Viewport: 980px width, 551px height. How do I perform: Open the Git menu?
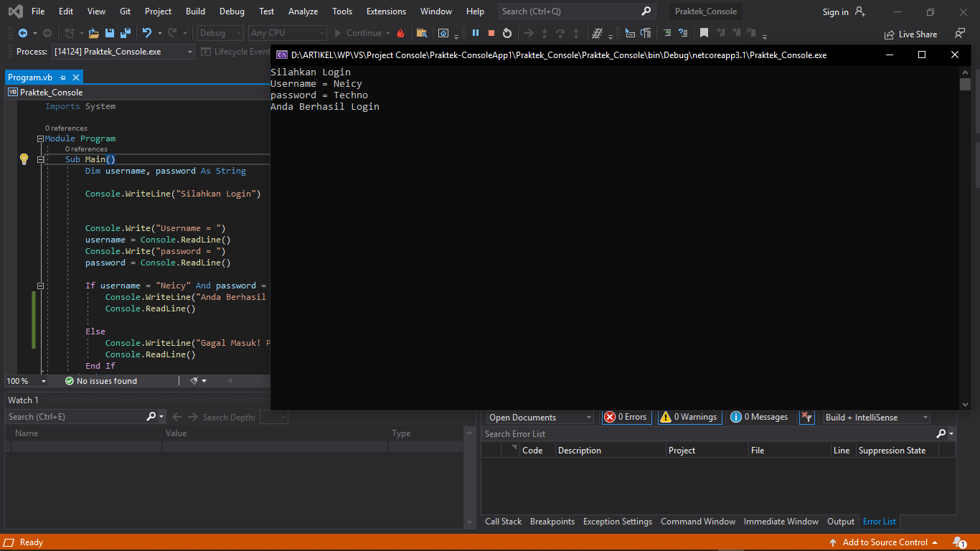(x=126, y=11)
